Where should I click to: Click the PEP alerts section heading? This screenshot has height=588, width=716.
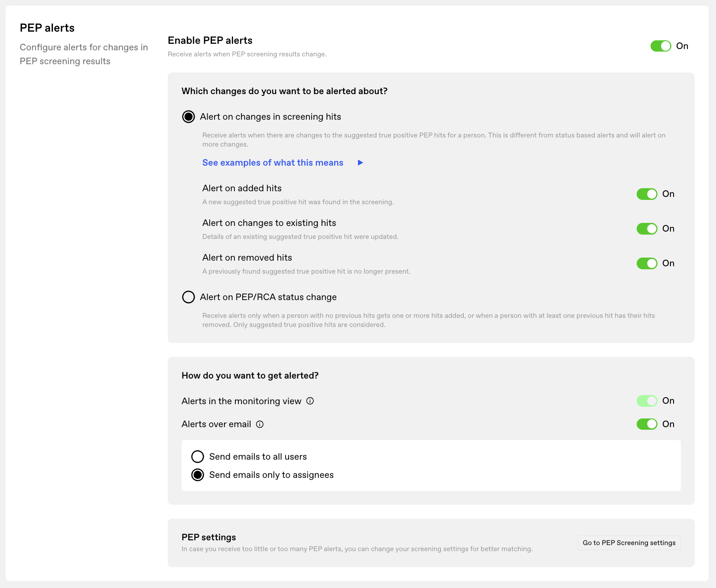coord(47,28)
